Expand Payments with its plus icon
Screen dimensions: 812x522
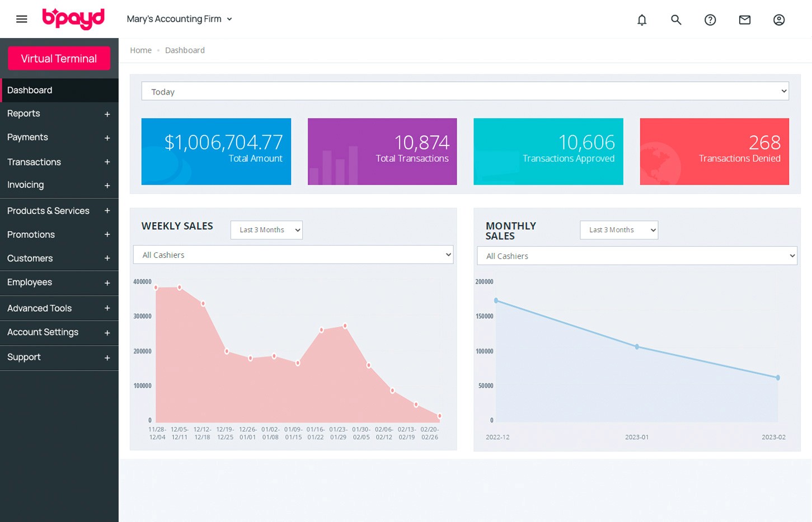pyautogui.click(x=107, y=138)
